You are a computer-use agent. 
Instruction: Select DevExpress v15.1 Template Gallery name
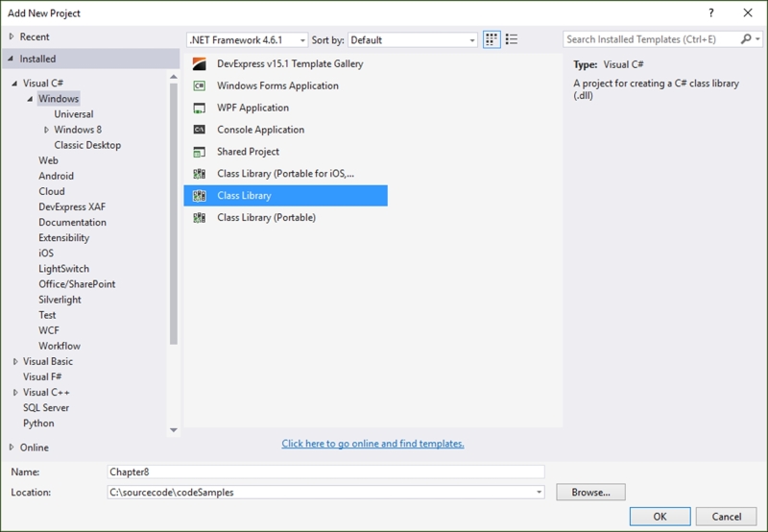click(290, 64)
